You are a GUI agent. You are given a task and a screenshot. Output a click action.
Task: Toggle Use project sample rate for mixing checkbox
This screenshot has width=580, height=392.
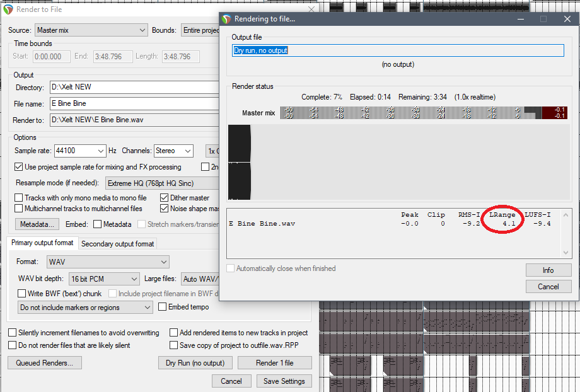[18, 167]
